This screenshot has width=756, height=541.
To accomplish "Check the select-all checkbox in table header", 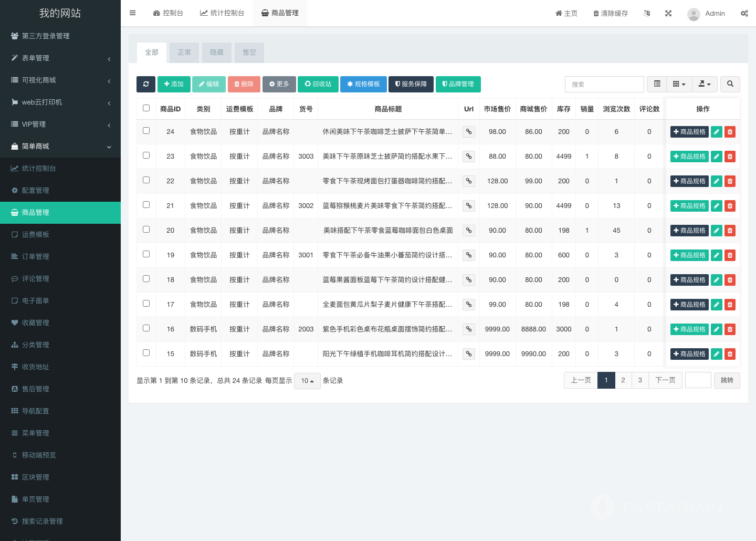I will 146,108.
